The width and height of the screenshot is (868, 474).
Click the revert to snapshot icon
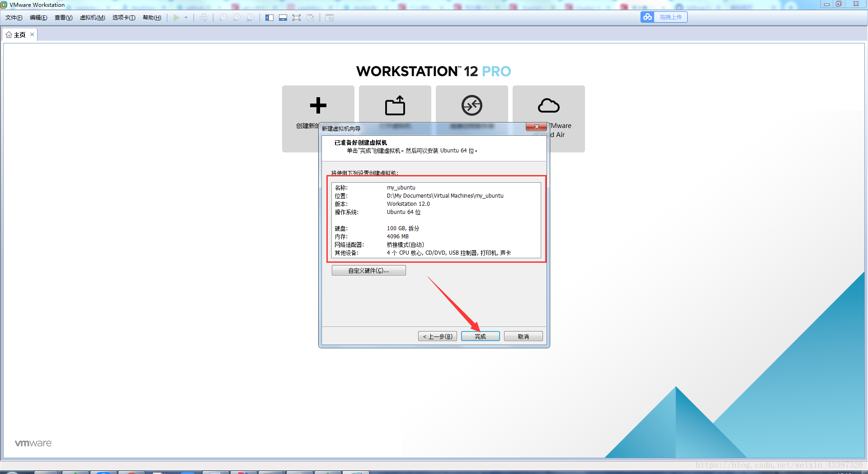236,18
